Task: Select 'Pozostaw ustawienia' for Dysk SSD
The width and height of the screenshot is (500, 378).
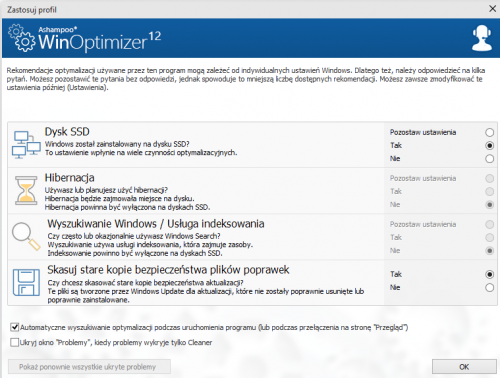Action: point(489,132)
